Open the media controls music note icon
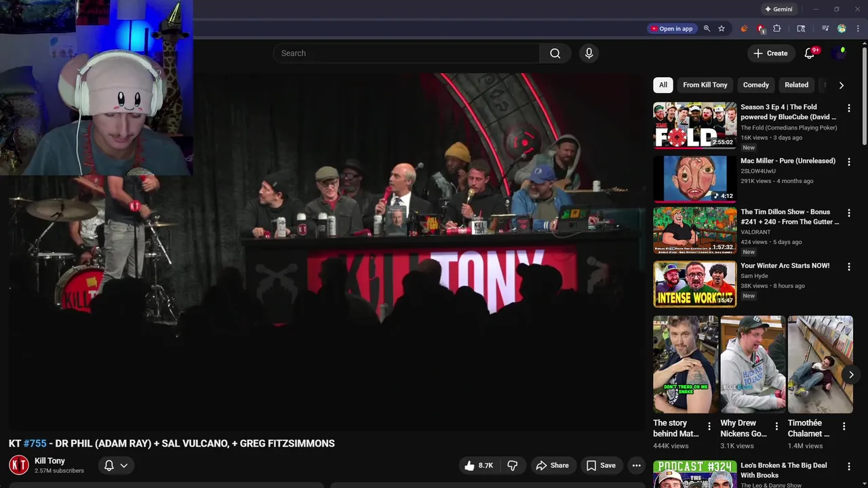The image size is (868, 488). (x=825, y=28)
